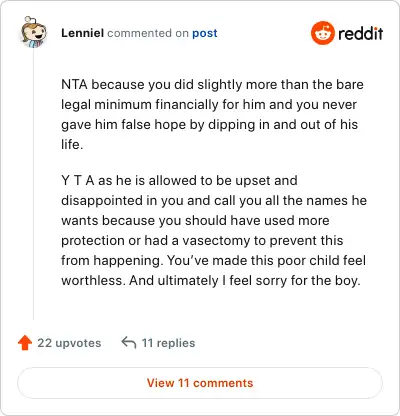Click the word "life." ending the first paragraph

point(72,144)
